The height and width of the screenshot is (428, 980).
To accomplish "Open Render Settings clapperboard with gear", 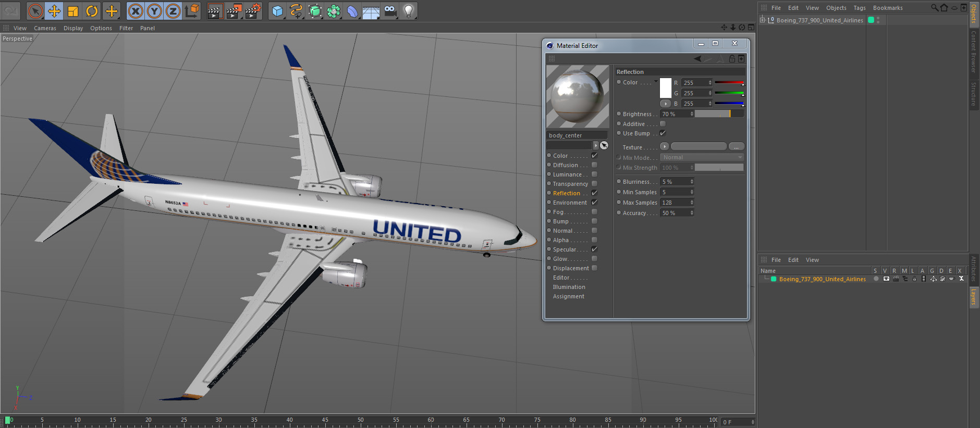I will click(253, 11).
